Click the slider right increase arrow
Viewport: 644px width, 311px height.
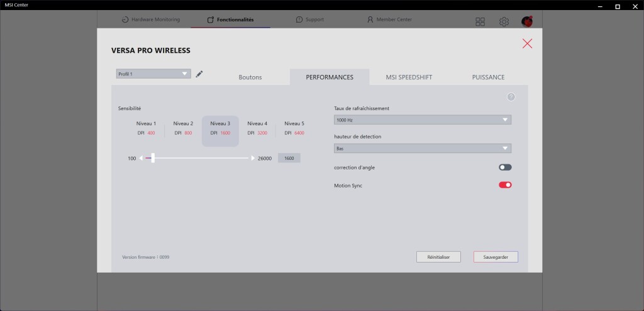[x=253, y=159]
